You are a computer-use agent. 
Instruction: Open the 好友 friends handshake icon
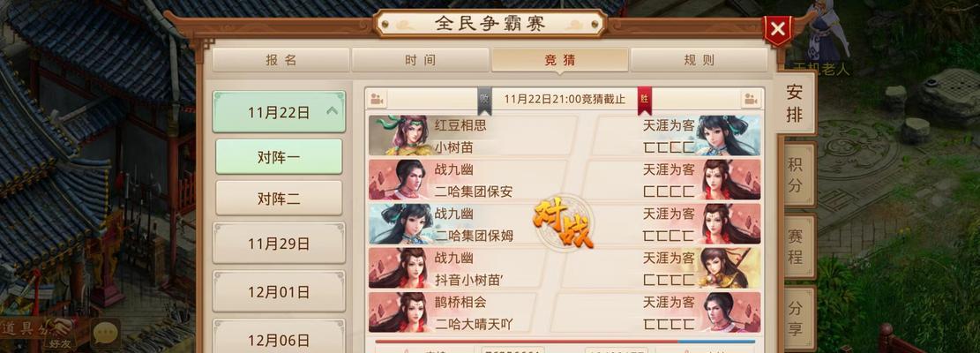tap(58, 333)
